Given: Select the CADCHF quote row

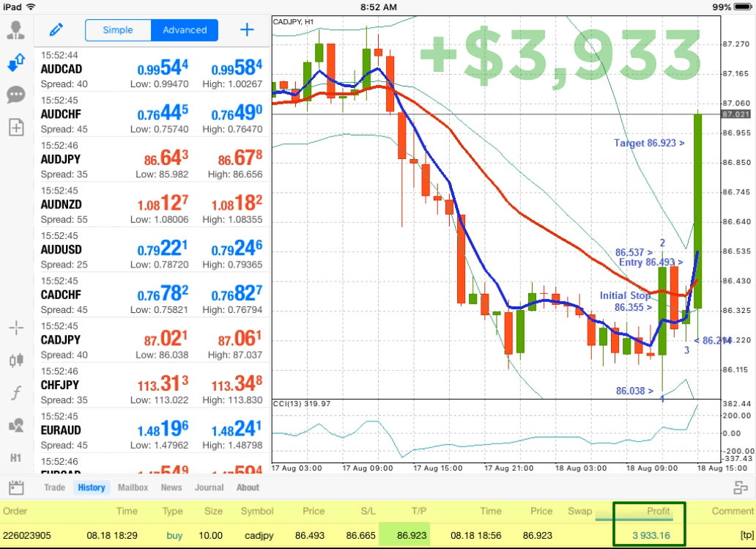Looking at the screenshot, I should (x=152, y=295).
